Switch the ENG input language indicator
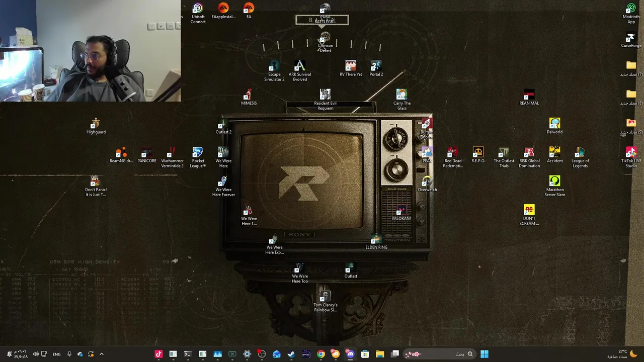 (56, 354)
